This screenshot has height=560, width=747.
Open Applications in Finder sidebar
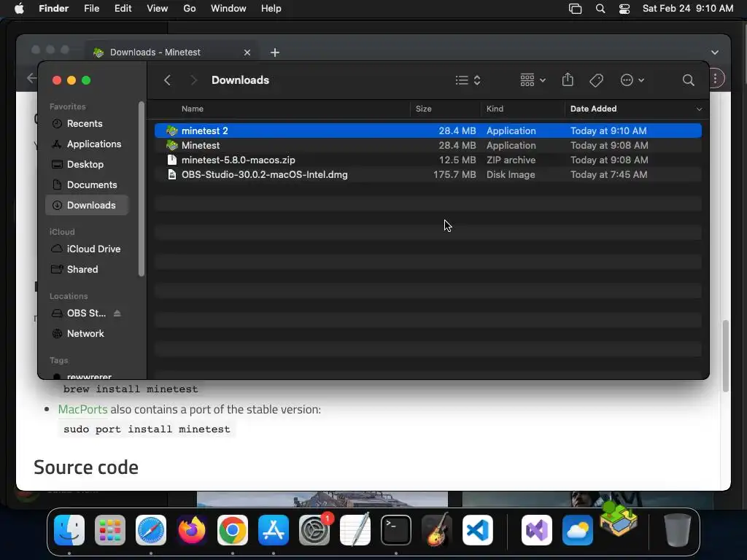click(x=87, y=144)
